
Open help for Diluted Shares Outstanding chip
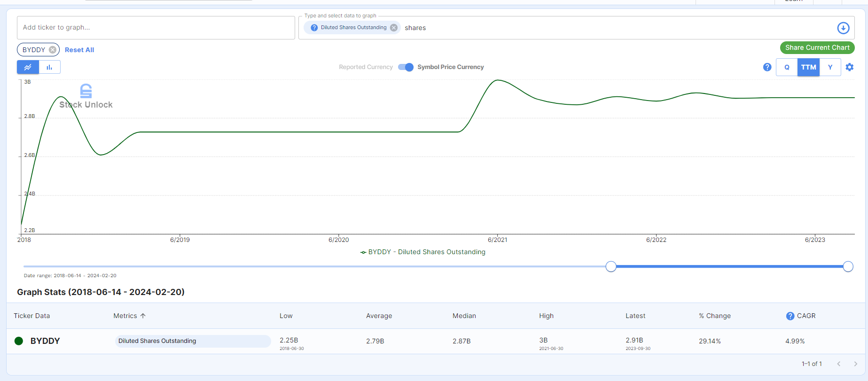click(x=314, y=28)
